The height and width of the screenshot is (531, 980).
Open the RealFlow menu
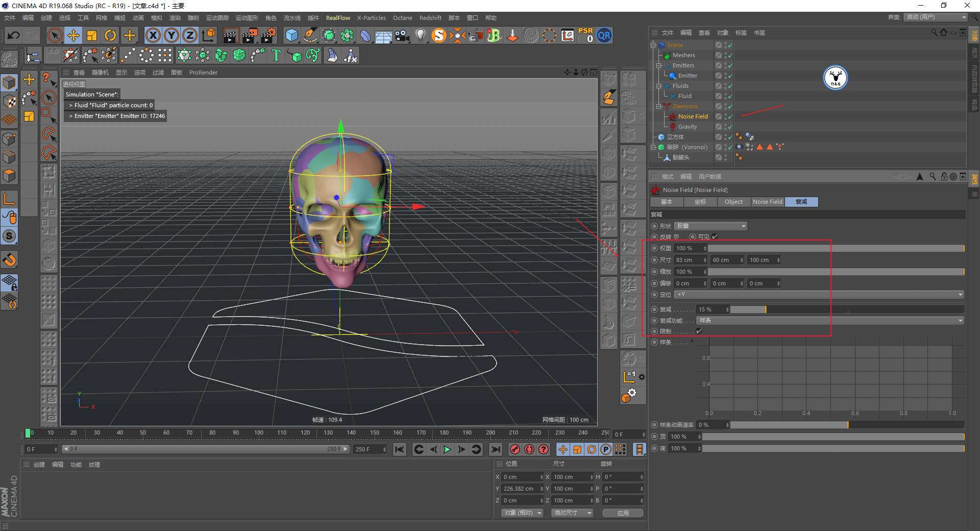pyautogui.click(x=338, y=17)
